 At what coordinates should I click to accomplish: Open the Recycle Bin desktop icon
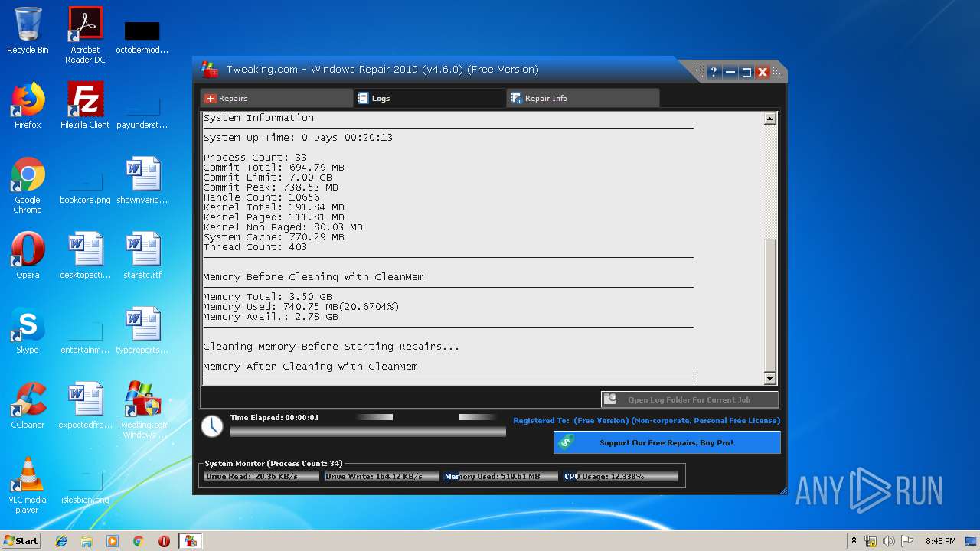click(28, 31)
